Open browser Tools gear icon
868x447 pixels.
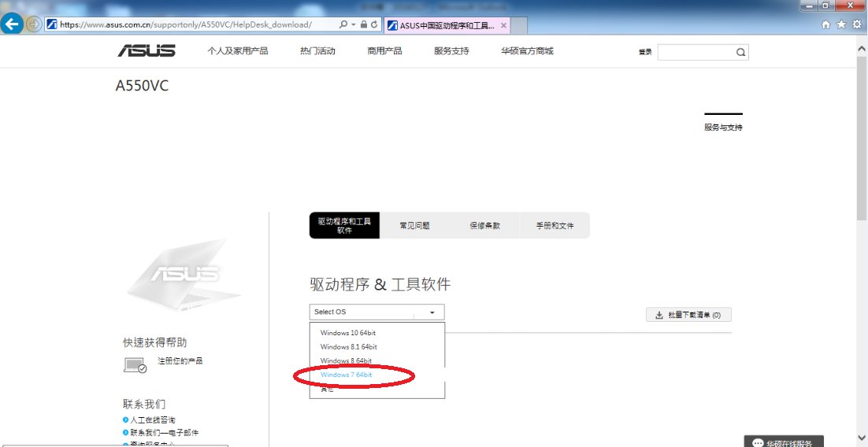pyautogui.click(x=858, y=24)
